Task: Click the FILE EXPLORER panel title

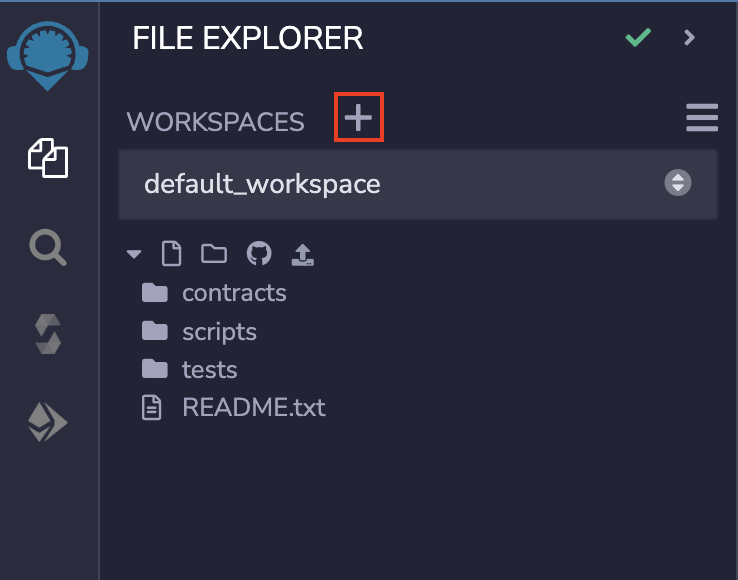Action: click(248, 38)
